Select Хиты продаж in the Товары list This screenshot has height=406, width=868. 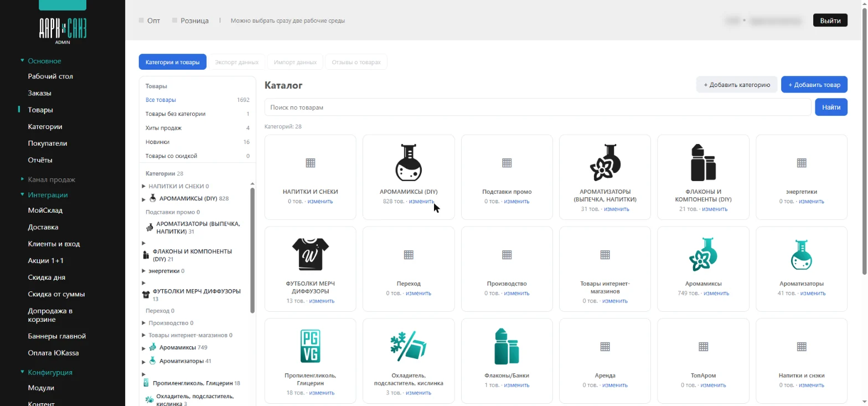(x=163, y=128)
